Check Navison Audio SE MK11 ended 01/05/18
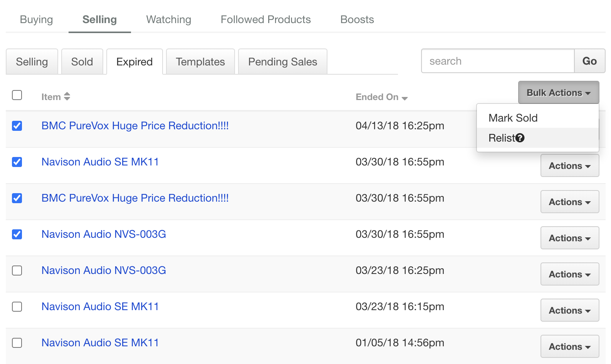The width and height of the screenshot is (611, 364). pyautogui.click(x=17, y=343)
